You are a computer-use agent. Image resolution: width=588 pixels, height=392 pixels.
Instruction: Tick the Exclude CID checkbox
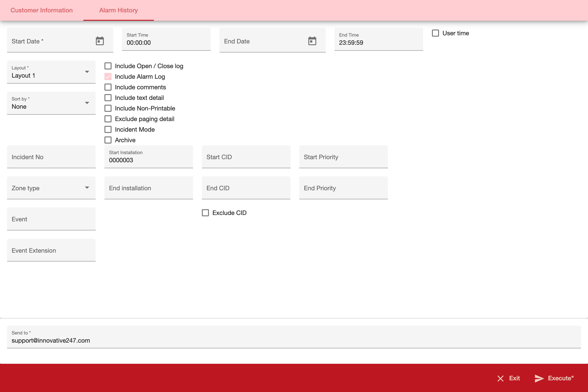coord(205,213)
